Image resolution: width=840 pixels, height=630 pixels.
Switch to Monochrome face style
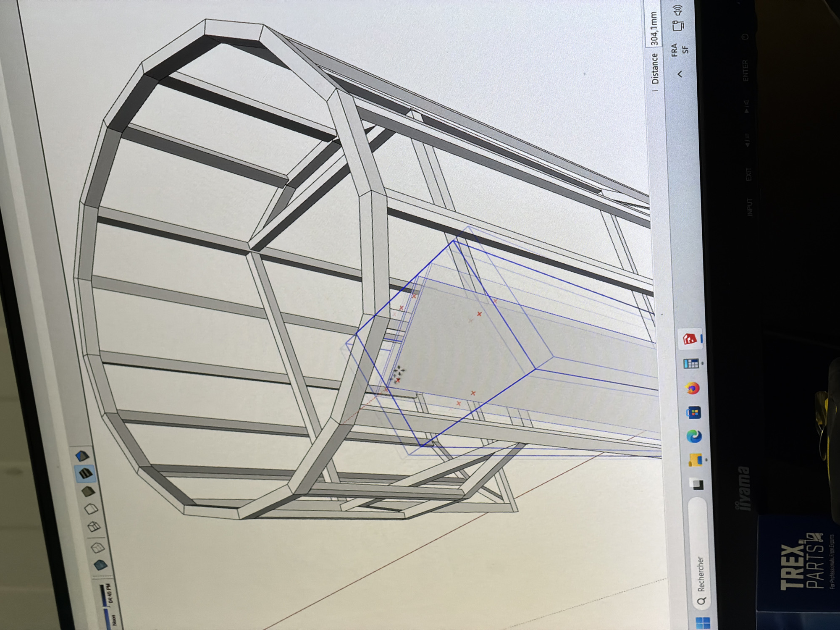coord(82,456)
